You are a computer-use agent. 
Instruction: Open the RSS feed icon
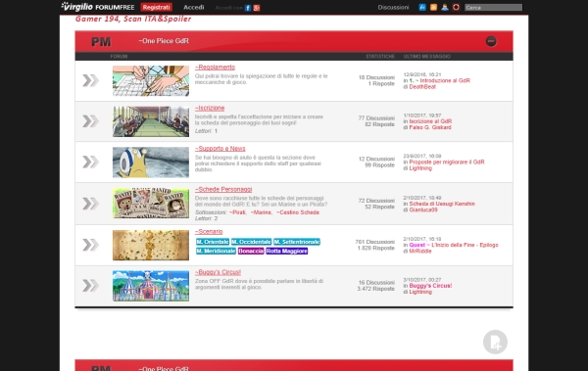(433, 7)
